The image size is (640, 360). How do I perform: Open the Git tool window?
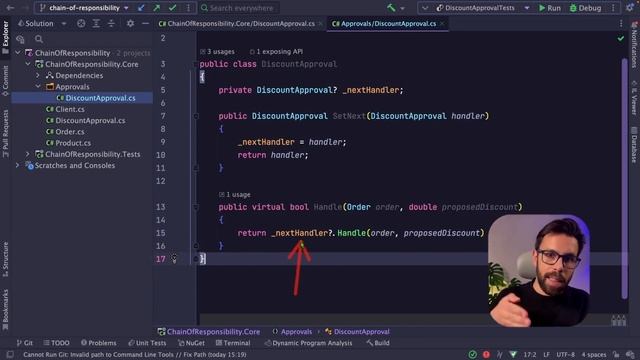point(24,343)
